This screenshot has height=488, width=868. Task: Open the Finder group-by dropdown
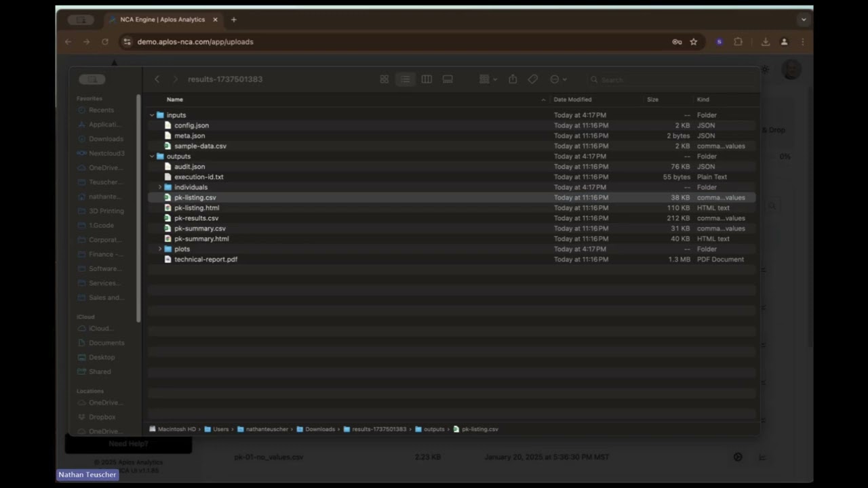point(488,79)
